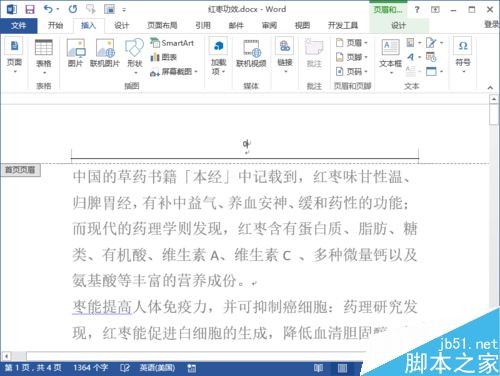Open the 形状 (Shapes) gallery
The image size is (500, 376).
(135, 56)
